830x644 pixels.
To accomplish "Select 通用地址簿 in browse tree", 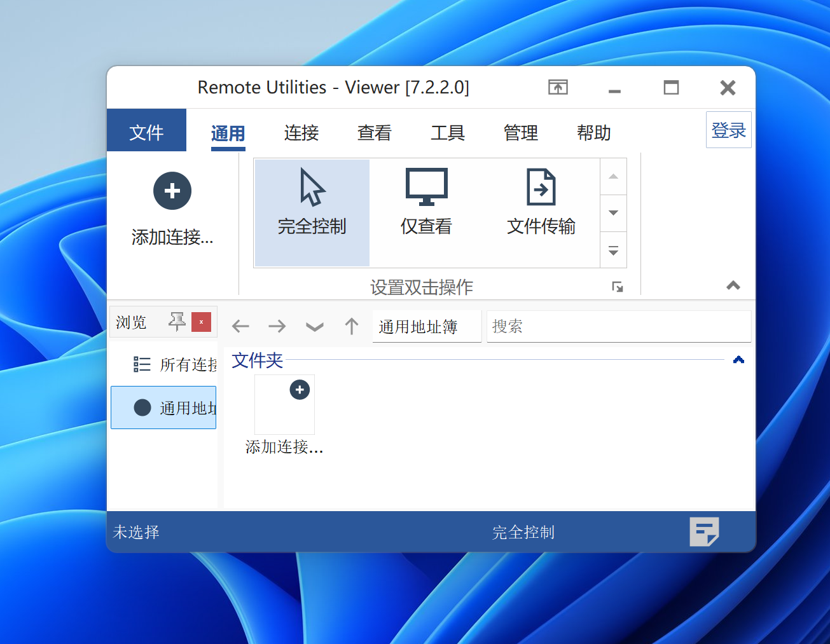I will coord(163,408).
